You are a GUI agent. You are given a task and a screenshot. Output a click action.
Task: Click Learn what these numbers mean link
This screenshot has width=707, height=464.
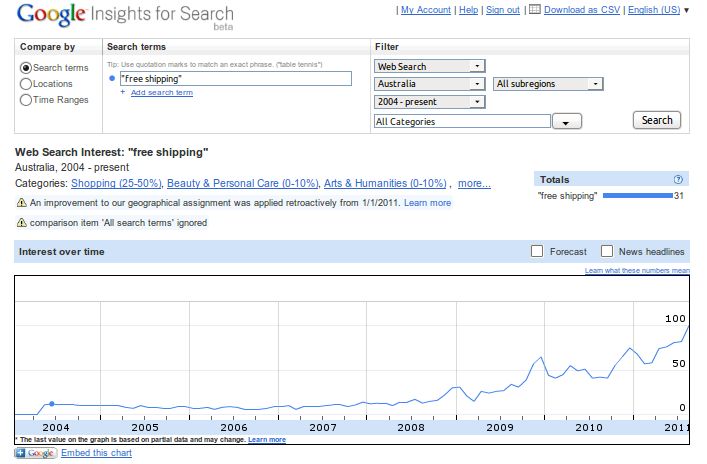pos(637,271)
